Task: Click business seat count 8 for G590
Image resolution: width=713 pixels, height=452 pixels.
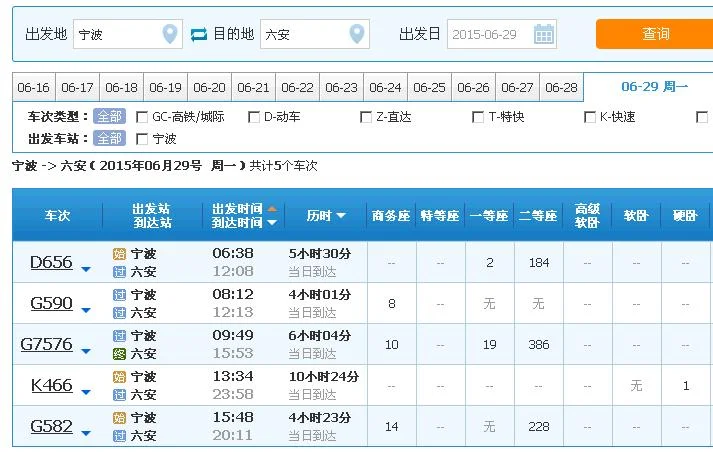Action: pos(392,304)
